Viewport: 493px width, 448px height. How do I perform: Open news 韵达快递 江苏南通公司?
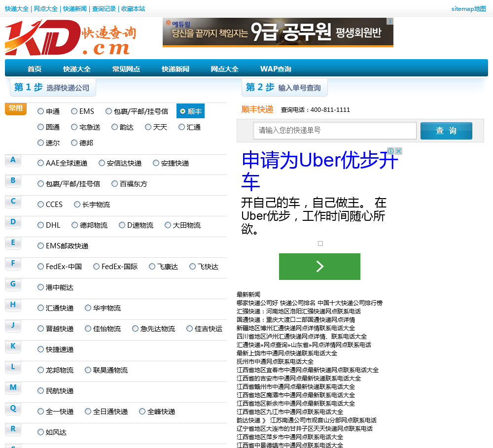click(307, 420)
